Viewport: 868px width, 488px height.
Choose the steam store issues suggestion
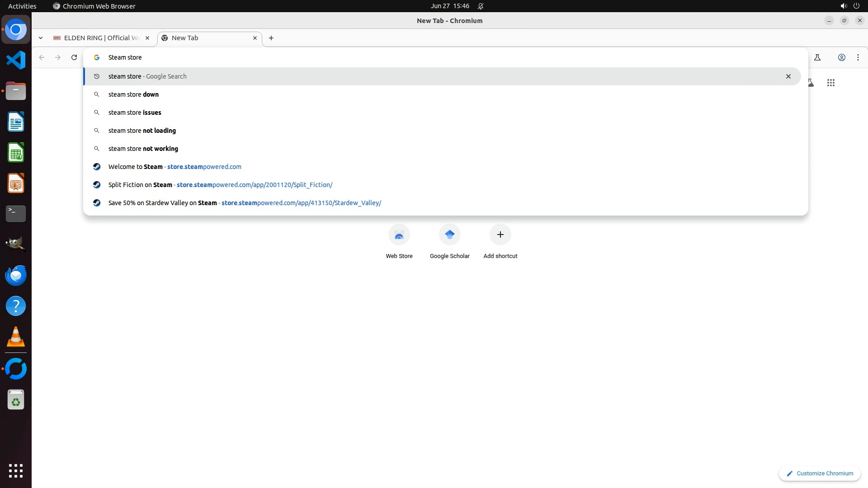pyautogui.click(x=135, y=113)
